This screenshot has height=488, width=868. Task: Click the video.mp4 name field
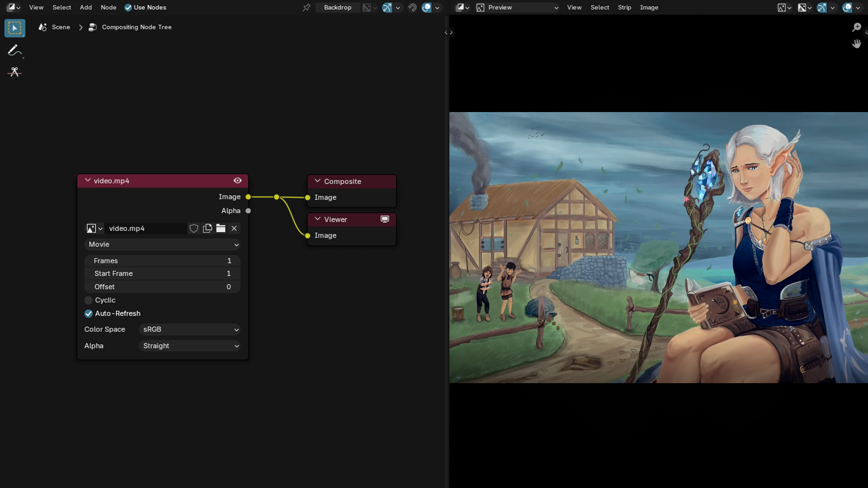click(x=146, y=229)
